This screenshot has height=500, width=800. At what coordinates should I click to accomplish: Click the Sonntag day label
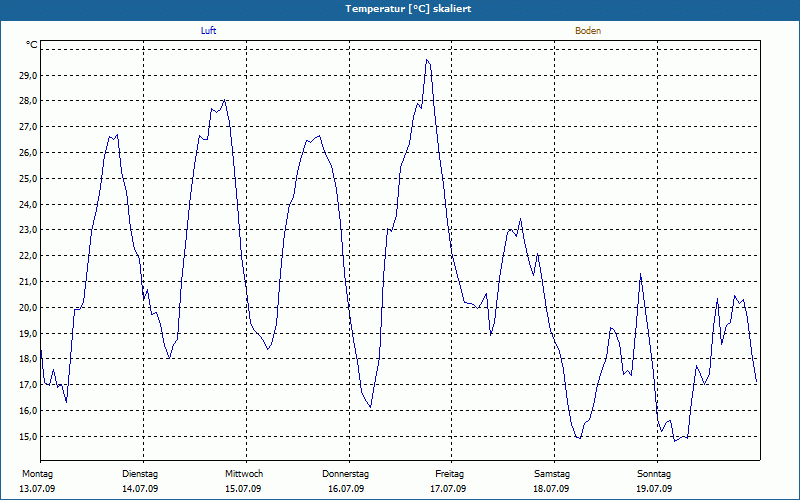tap(654, 474)
